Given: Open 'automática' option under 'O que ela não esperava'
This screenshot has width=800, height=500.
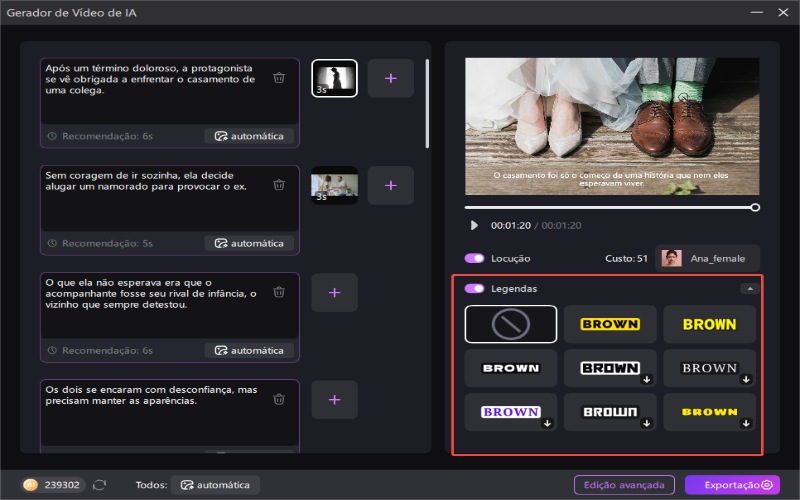Looking at the screenshot, I should [249, 351].
